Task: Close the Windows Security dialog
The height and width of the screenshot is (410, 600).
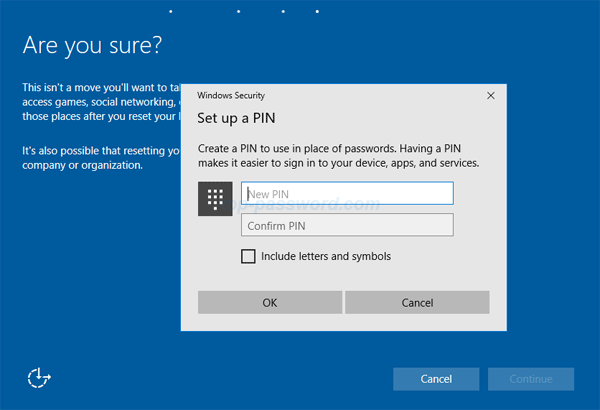Action: point(490,96)
